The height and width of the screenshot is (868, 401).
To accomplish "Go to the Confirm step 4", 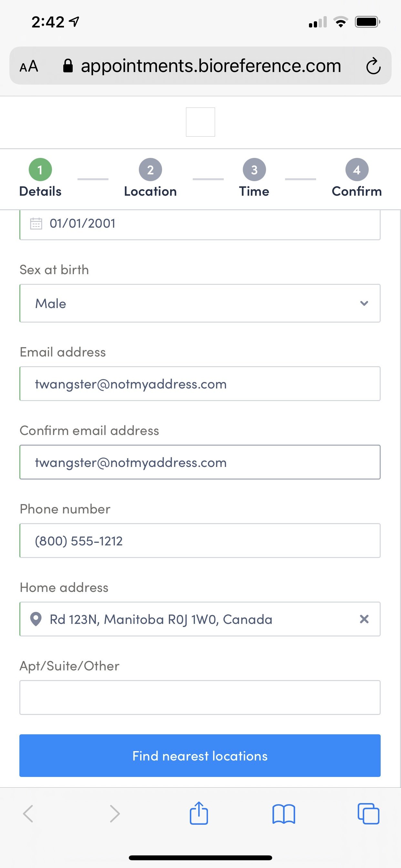I will (357, 170).
